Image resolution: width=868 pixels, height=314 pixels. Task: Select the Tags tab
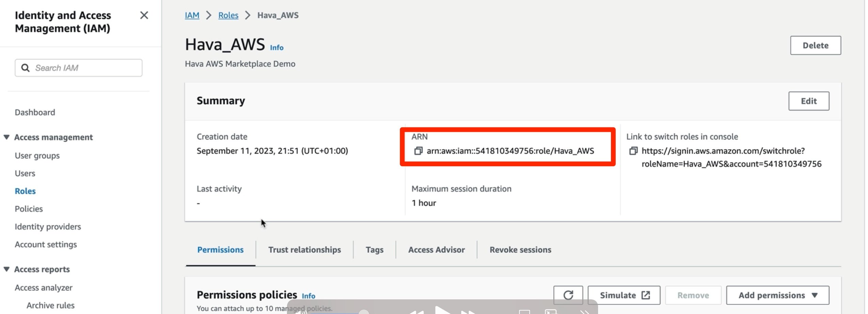pyautogui.click(x=374, y=250)
